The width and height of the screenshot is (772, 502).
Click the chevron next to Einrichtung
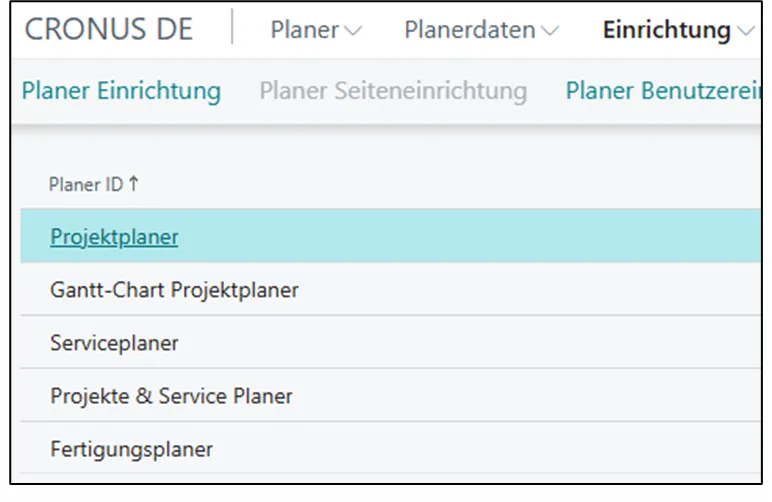pos(744,32)
